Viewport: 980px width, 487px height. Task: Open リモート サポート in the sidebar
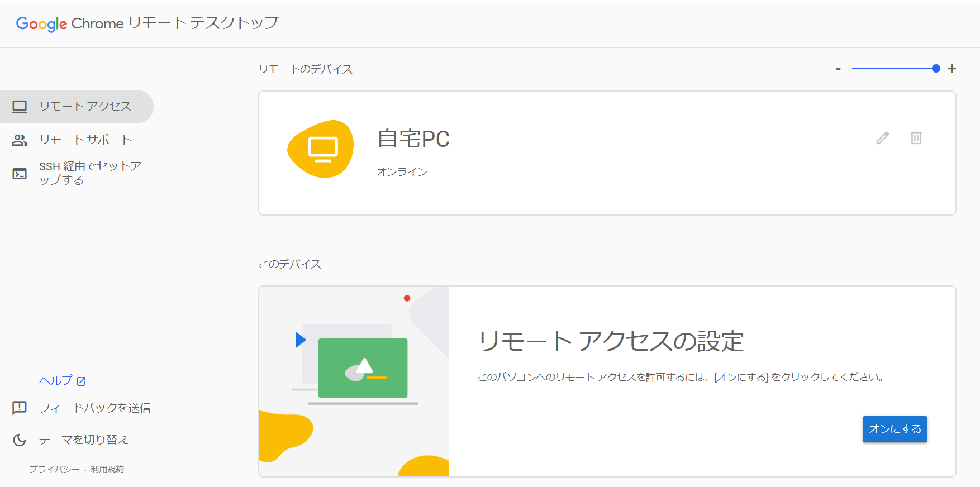77,140
